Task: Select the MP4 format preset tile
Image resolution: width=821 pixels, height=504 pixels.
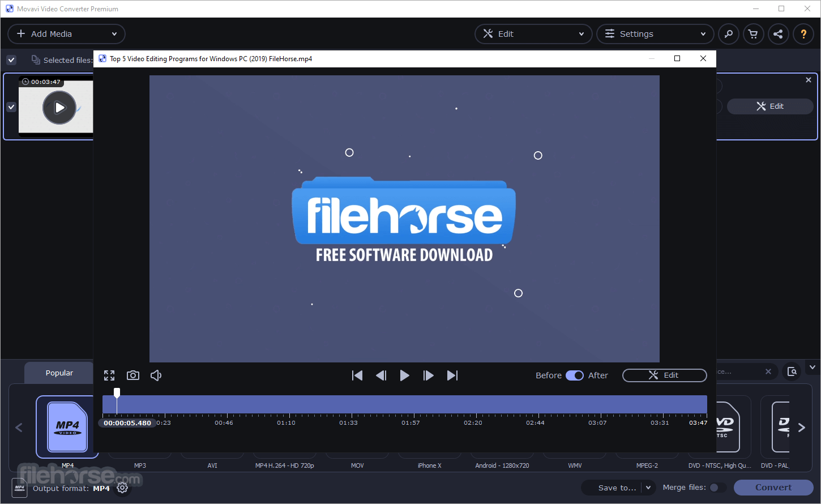Action: tap(67, 427)
